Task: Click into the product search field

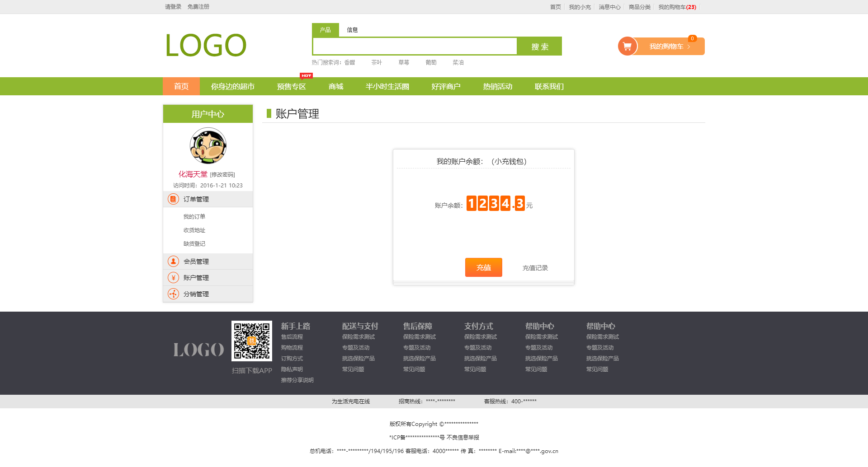Action: (415, 47)
